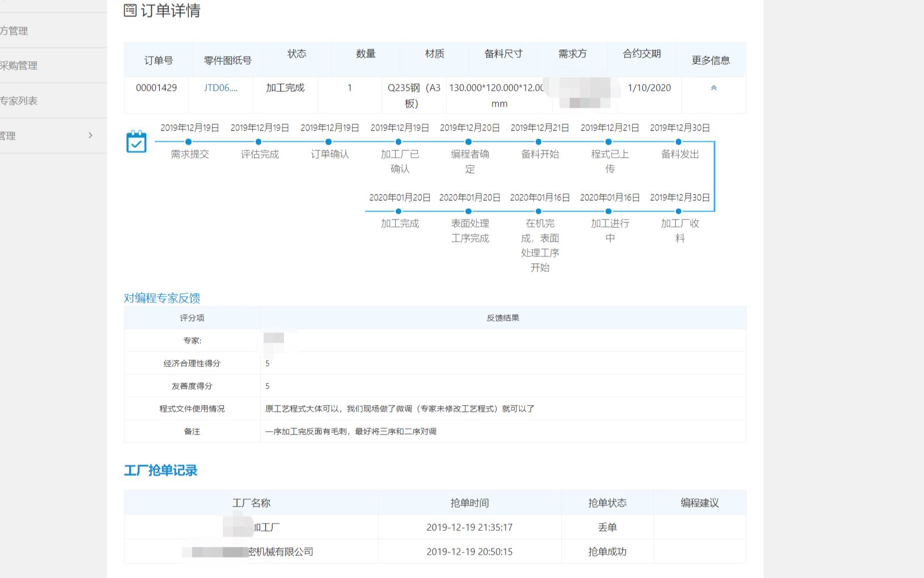Expand the 管理 sidebar submenu arrow
The image size is (924, 578).
[x=90, y=135]
